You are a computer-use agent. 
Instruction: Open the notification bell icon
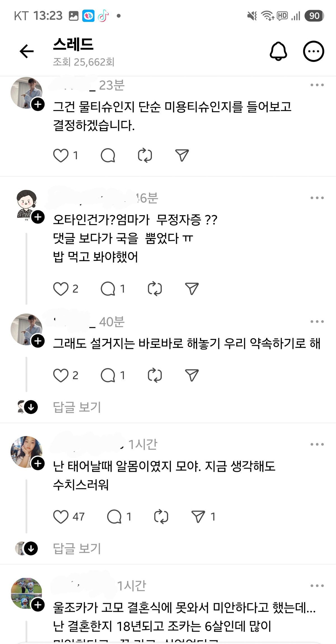click(278, 51)
